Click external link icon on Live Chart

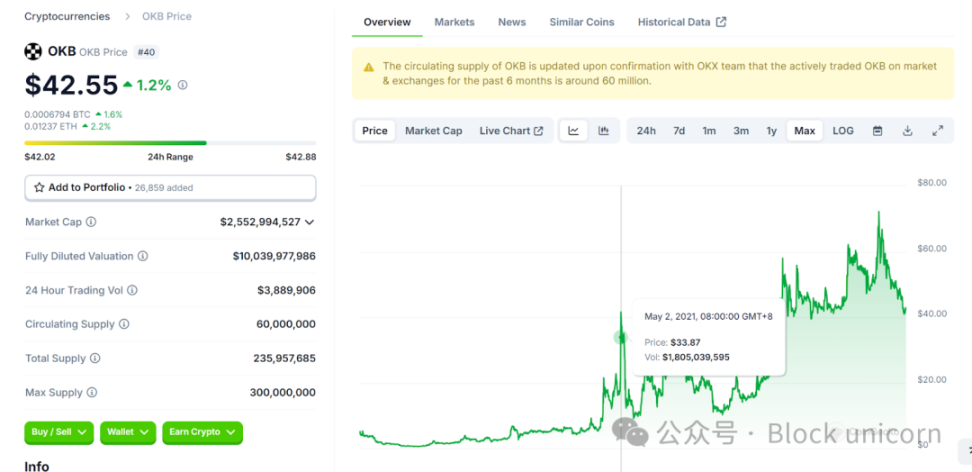click(x=539, y=131)
